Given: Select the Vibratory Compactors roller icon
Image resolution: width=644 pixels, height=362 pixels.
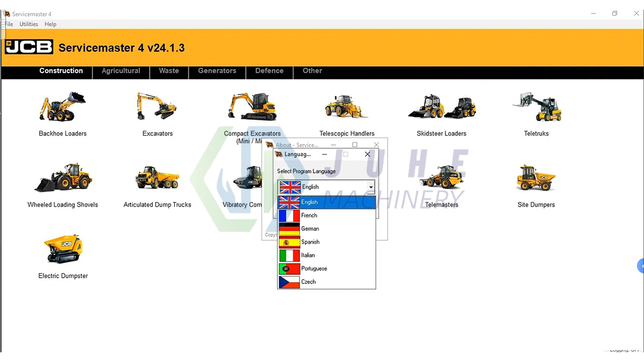Looking at the screenshot, I should click(248, 177).
